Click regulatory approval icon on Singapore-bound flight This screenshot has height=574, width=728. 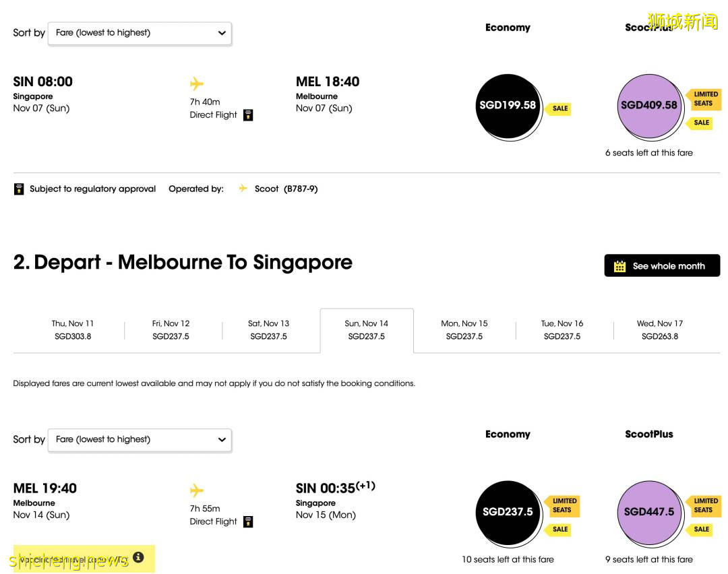(x=248, y=521)
